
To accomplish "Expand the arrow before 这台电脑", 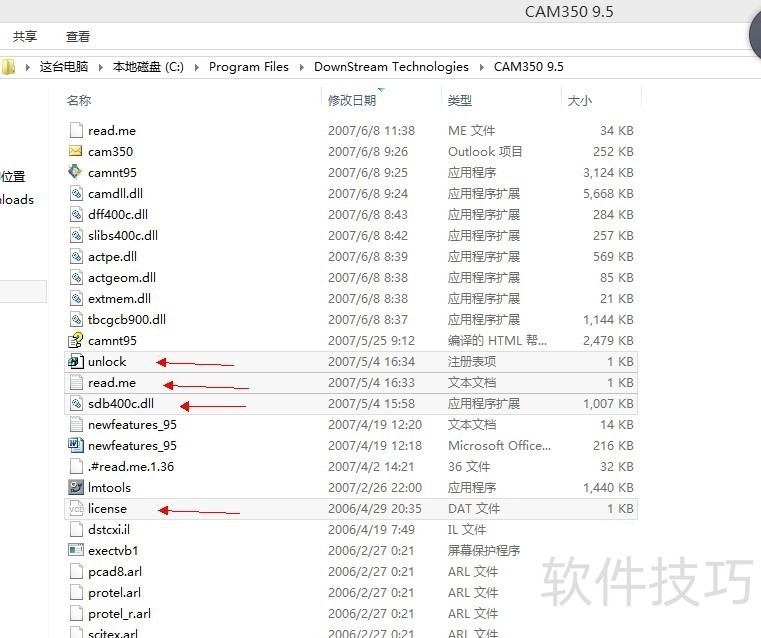I will pyautogui.click(x=28, y=67).
